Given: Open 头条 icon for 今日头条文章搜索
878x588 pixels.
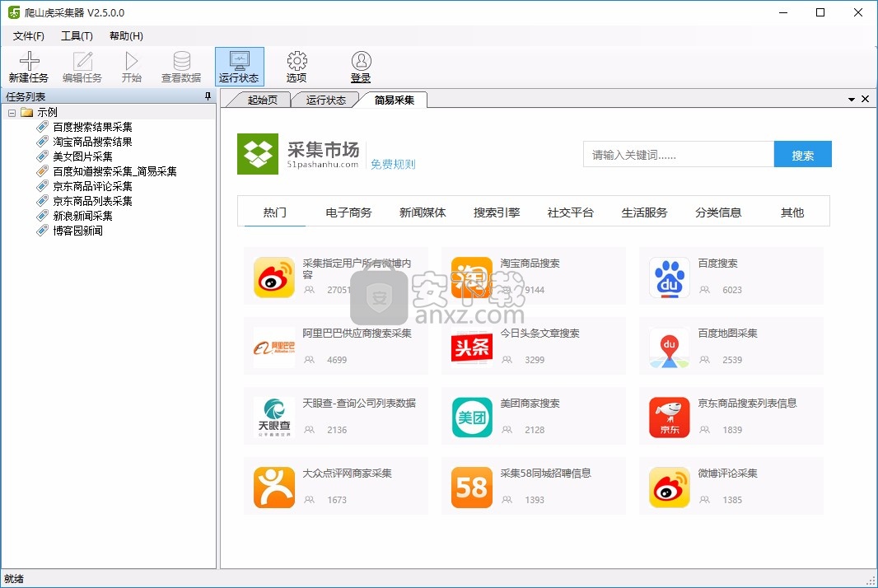Looking at the screenshot, I should 471,348.
